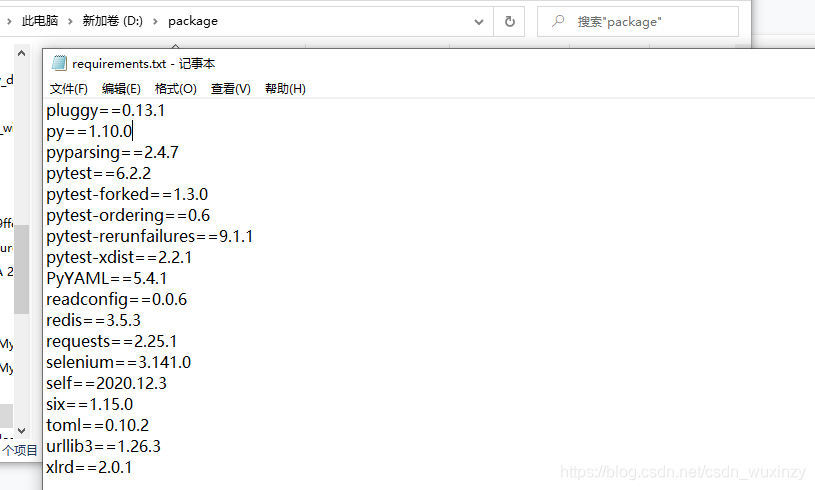Screen dimensions: 815x490
Task: Click the line pytest==6.2.2
Action: 99,174
